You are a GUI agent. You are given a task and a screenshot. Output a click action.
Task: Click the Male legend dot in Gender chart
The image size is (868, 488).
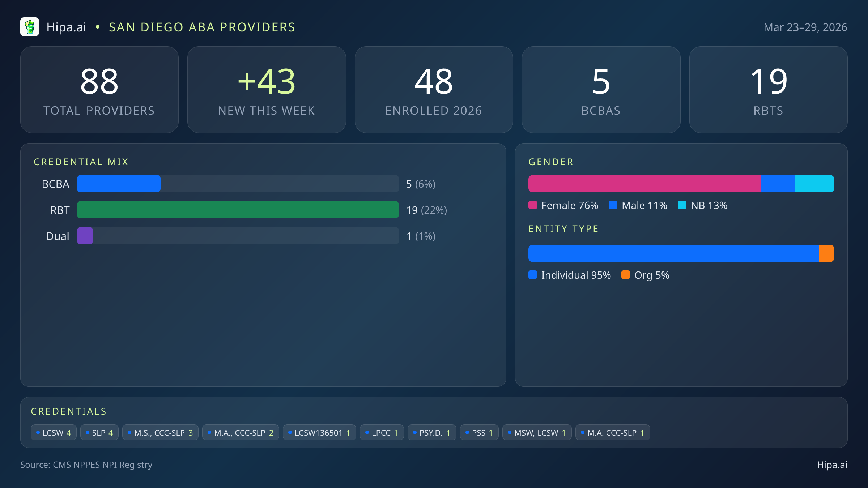pyautogui.click(x=613, y=205)
